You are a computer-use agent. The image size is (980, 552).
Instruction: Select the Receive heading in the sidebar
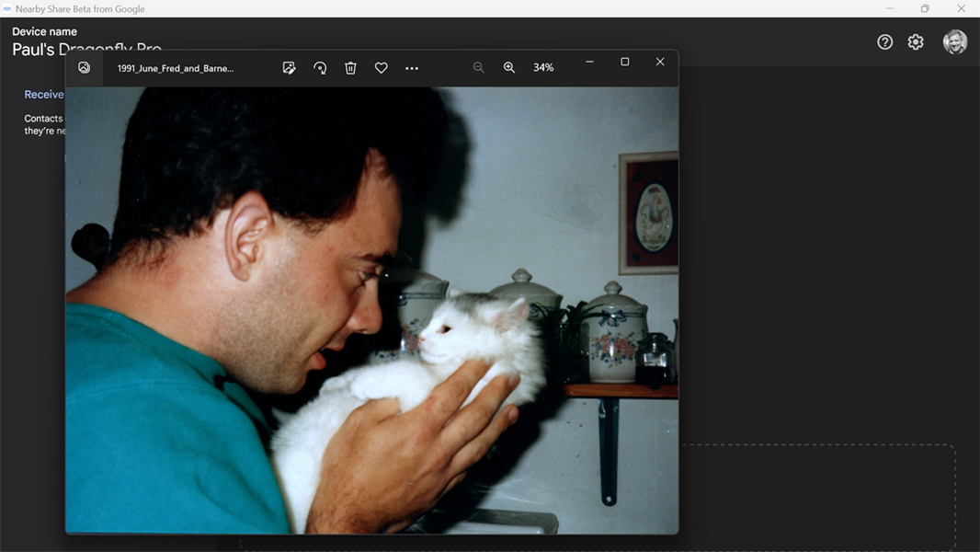pyautogui.click(x=43, y=95)
